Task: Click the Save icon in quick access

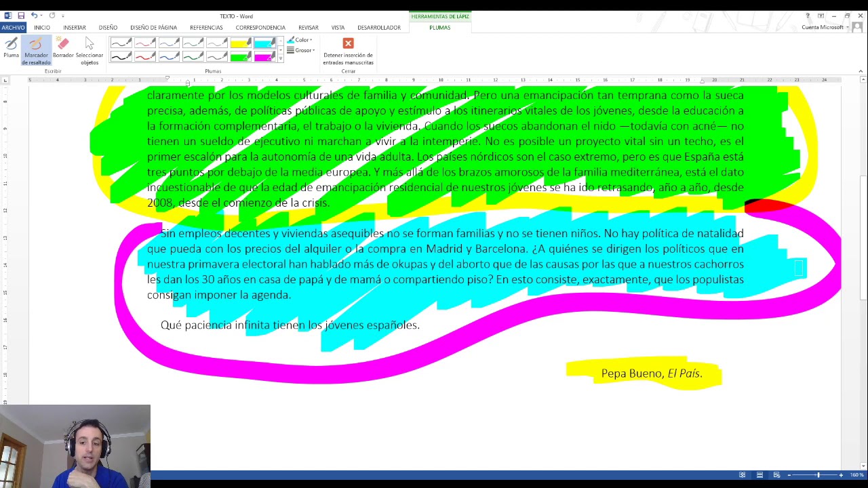Action: click(21, 16)
